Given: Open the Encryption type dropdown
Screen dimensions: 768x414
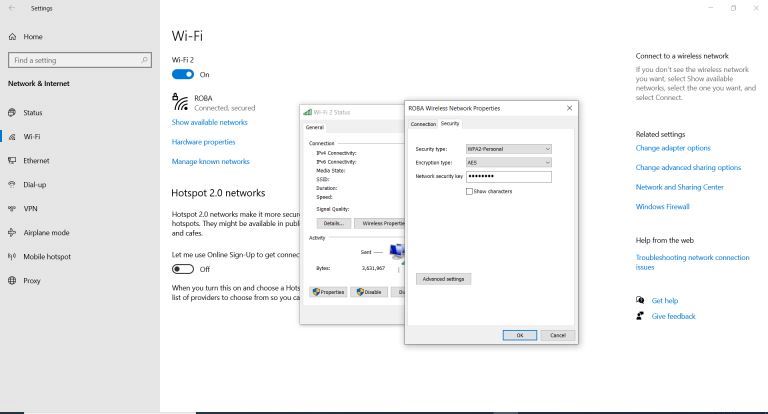Looking at the screenshot, I should click(509, 163).
